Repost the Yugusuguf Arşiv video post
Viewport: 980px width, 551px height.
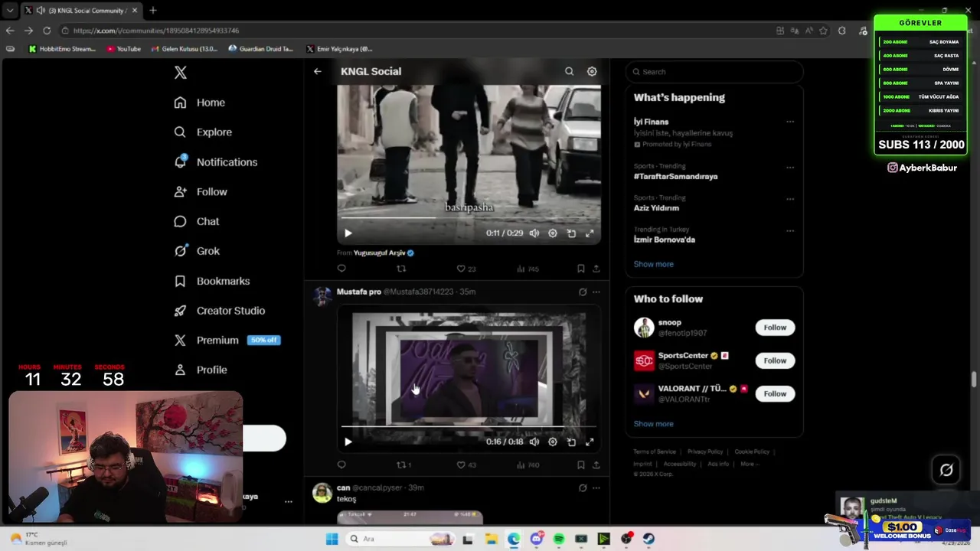click(401, 269)
